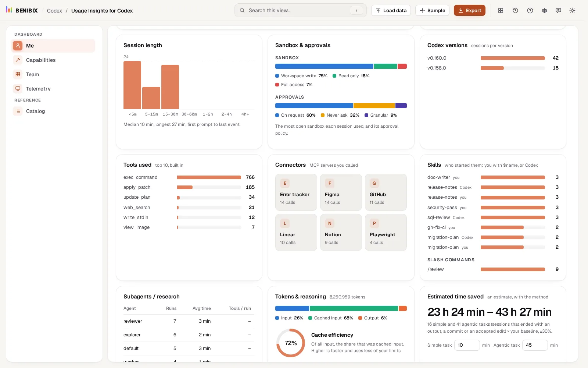Click the Granular purple legend swatch
The width and height of the screenshot is (588, 368).
[x=366, y=115]
